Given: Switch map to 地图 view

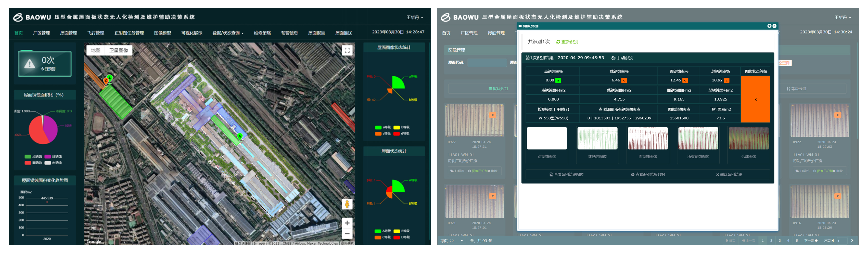Looking at the screenshot, I should [x=96, y=50].
